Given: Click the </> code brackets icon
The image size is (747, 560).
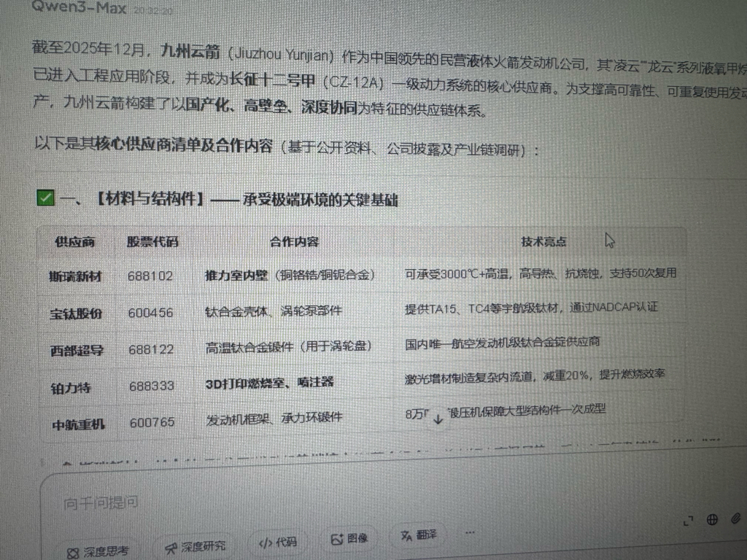Looking at the screenshot, I should click(266, 543).
